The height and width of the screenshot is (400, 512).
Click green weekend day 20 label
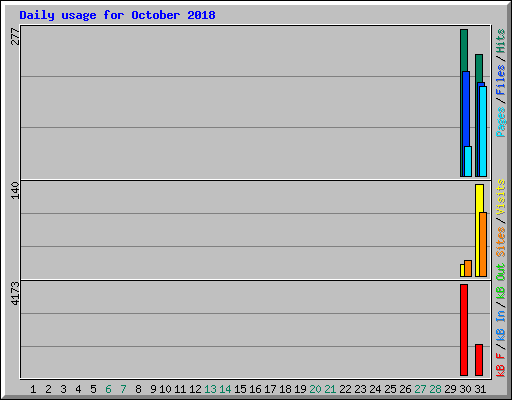click(x=315, y=389)
